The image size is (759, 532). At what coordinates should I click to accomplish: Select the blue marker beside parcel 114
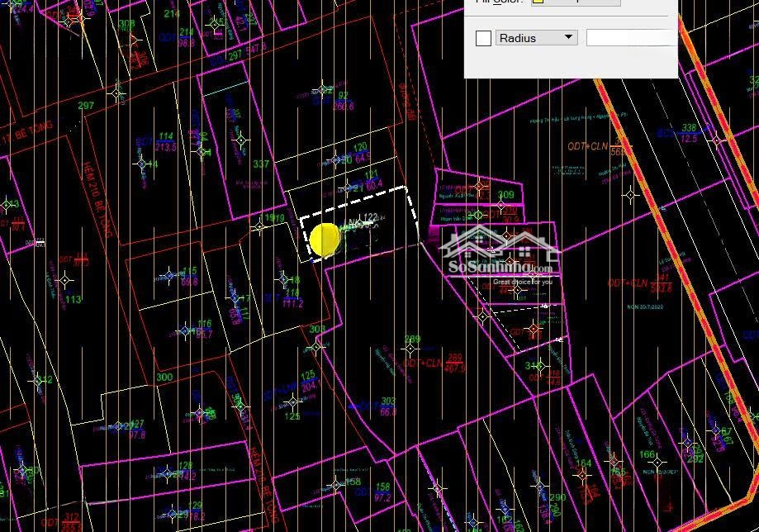tap(142, 164)
